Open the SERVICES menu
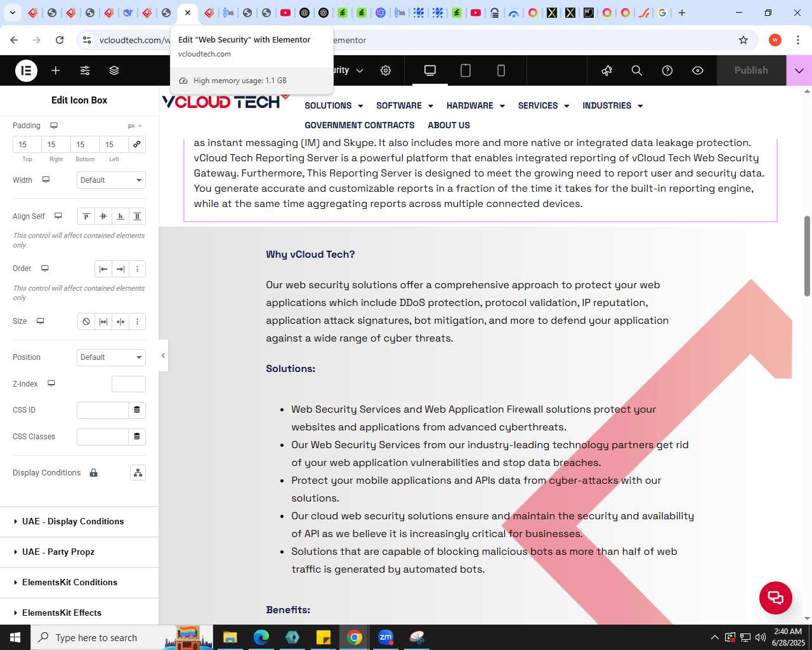Viewport: 812px width, 650px height. pos(544,106)
